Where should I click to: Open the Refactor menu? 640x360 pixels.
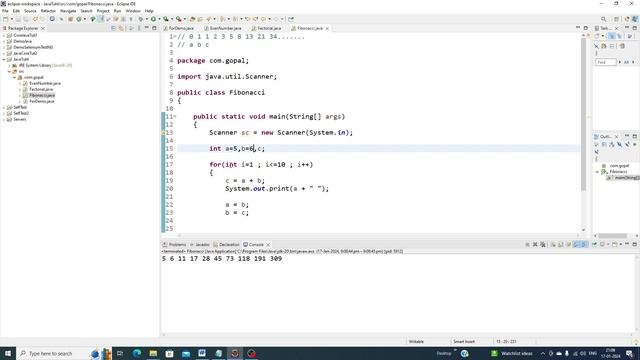pos(48,11)
